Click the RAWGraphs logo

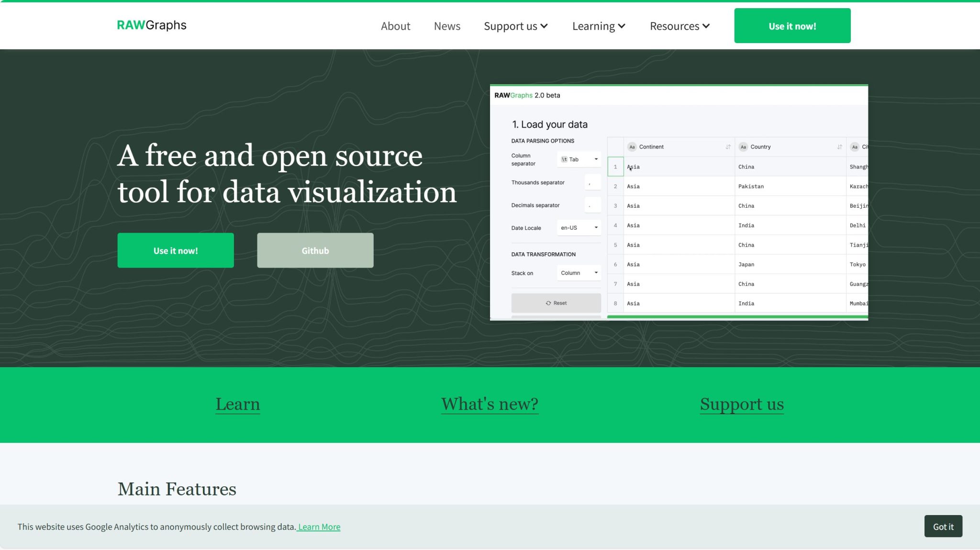(152, 25)
